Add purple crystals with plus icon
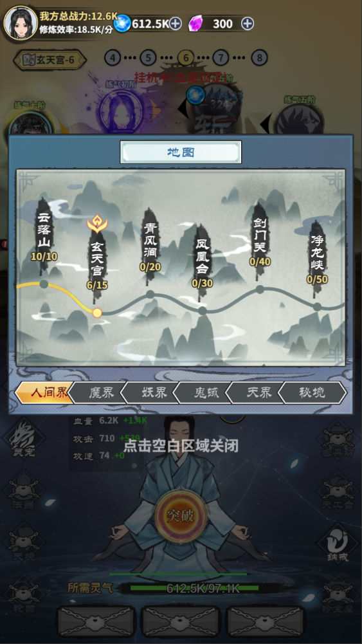This screenshot has width=362, height=644. pyautogui.click(x=247, y=23)
